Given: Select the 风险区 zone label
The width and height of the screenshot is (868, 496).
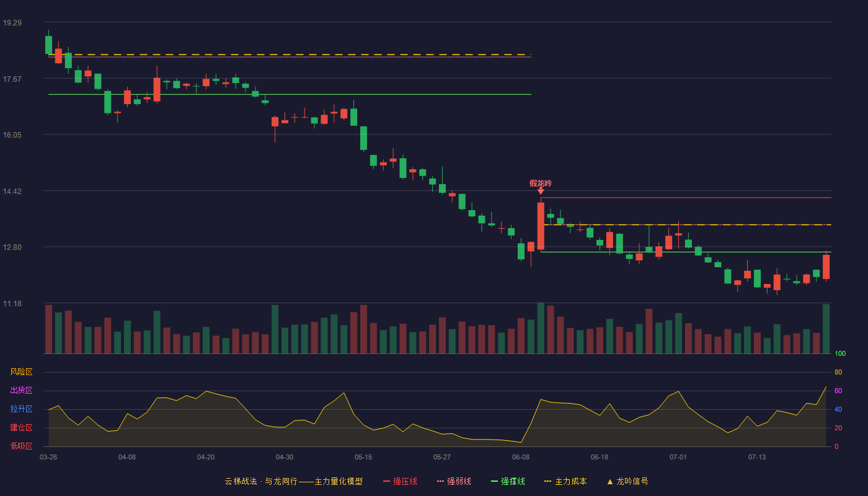Looking at the screenshot, I should pos(21,372).
